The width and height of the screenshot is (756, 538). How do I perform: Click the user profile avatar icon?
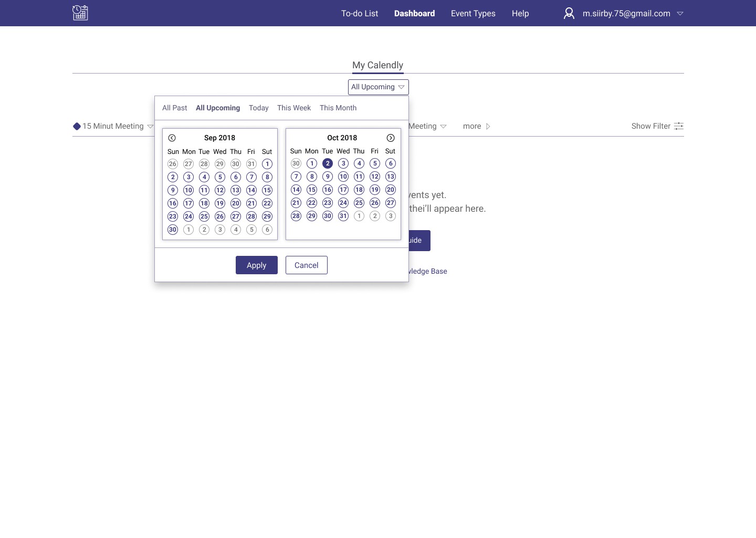(569, 13)
